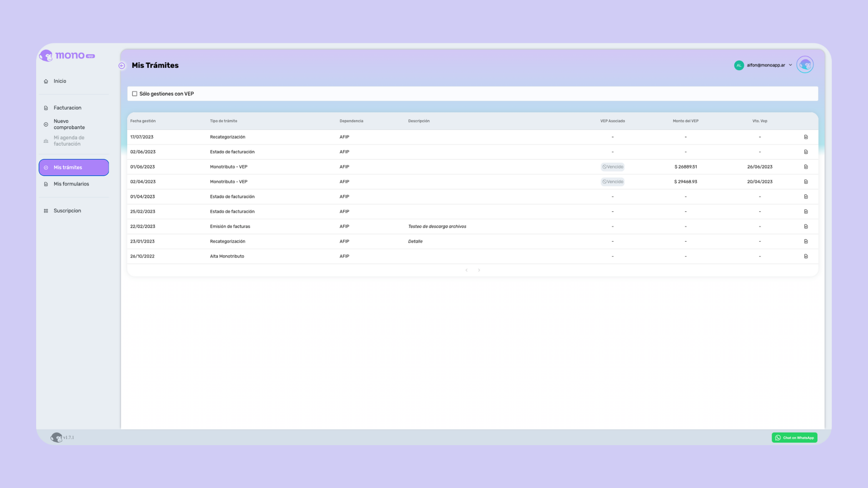
Task: Click version label v1.7.1
Action: [69, 437]
